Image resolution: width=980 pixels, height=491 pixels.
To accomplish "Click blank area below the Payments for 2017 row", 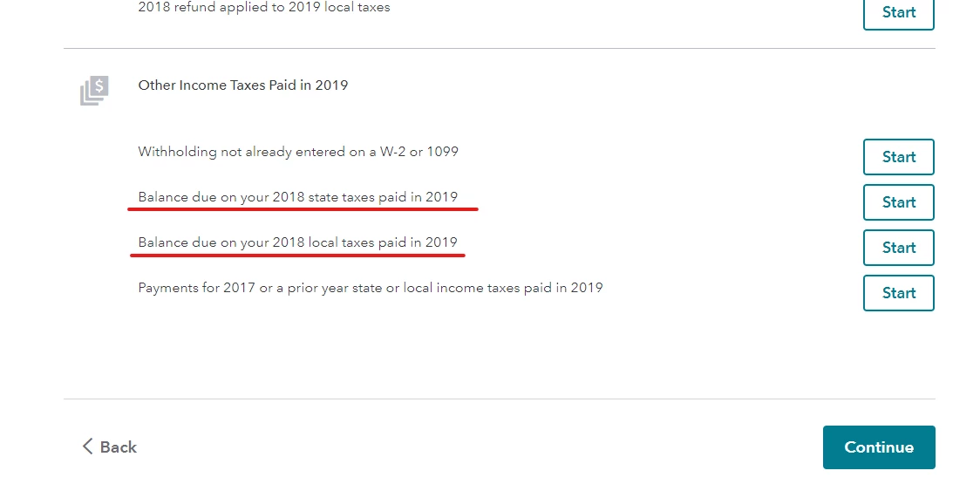I will click(x=500, y=353).
